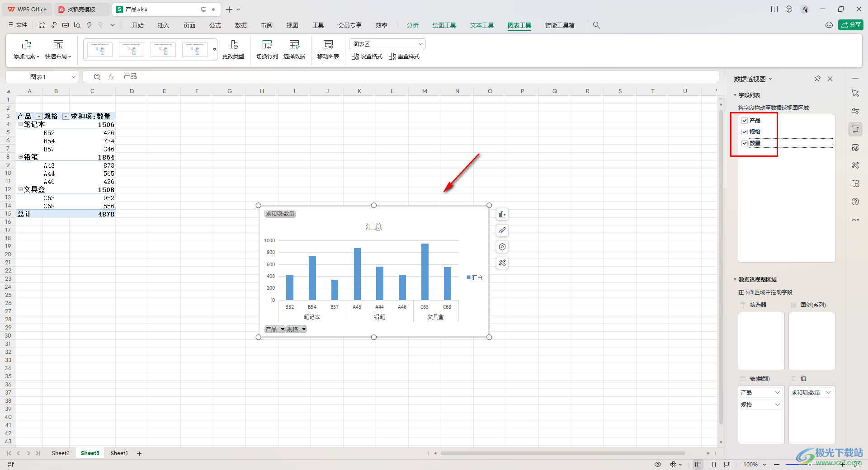Click Move Chart (移动图表) icon
868x470 pixels.
(x=328, y=50)
